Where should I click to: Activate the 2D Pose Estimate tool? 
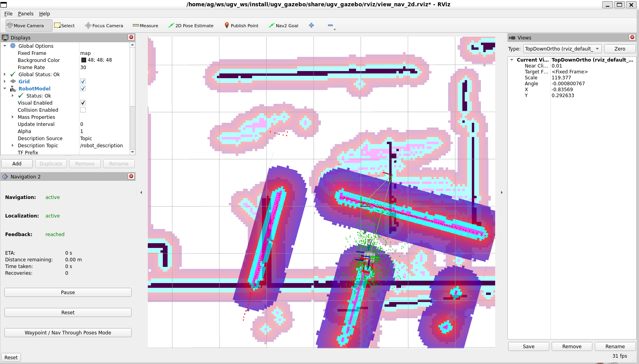click(191, 26)
